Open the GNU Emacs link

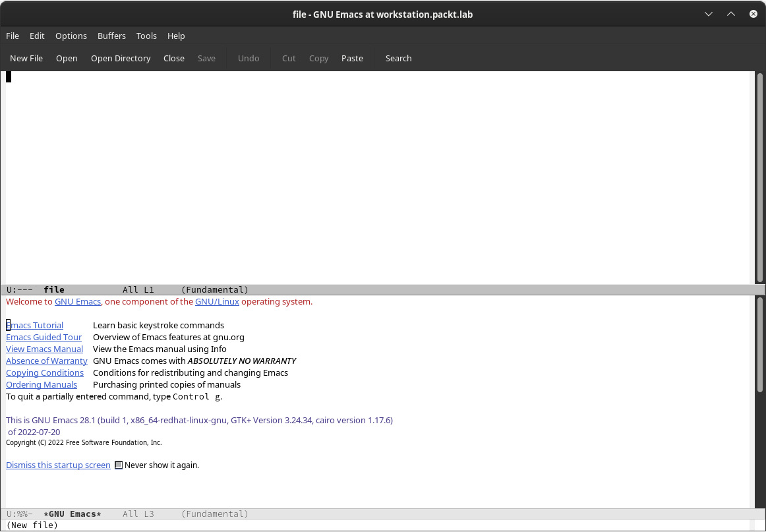pyautogui.click(x=78, y=301)
